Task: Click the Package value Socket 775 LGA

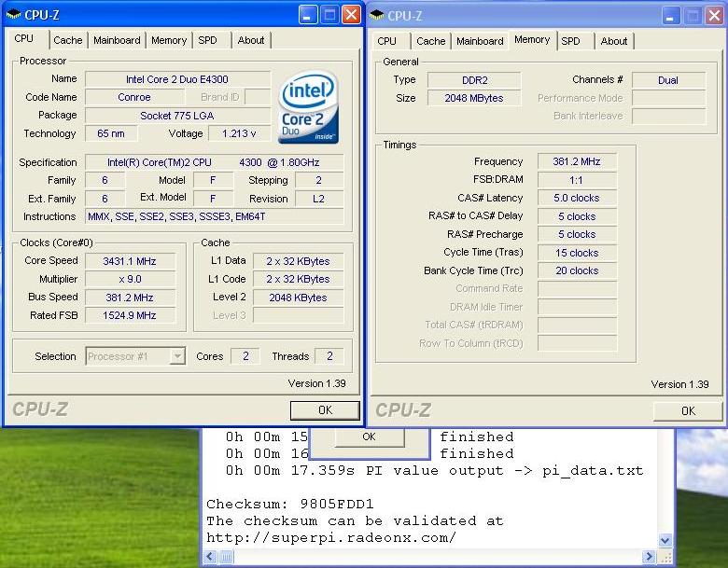Action: point(177,116)
